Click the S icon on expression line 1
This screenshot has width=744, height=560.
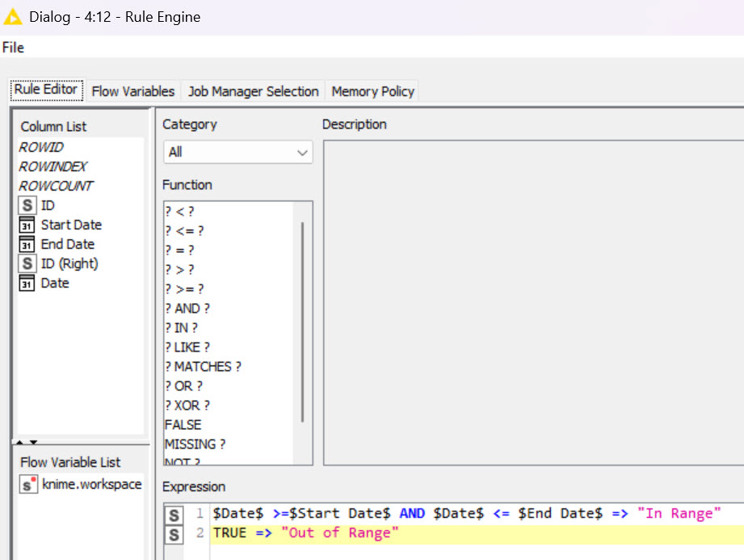174,515
